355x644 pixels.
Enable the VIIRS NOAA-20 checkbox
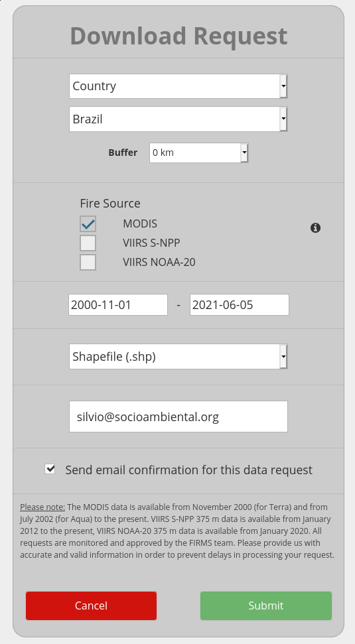point(88,262)
